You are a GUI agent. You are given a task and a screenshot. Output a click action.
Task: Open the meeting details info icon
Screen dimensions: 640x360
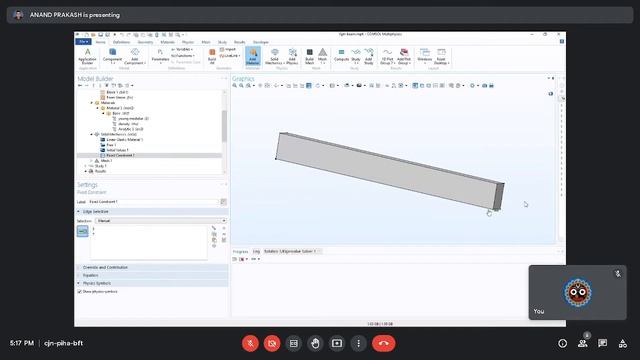click(562, 344)
